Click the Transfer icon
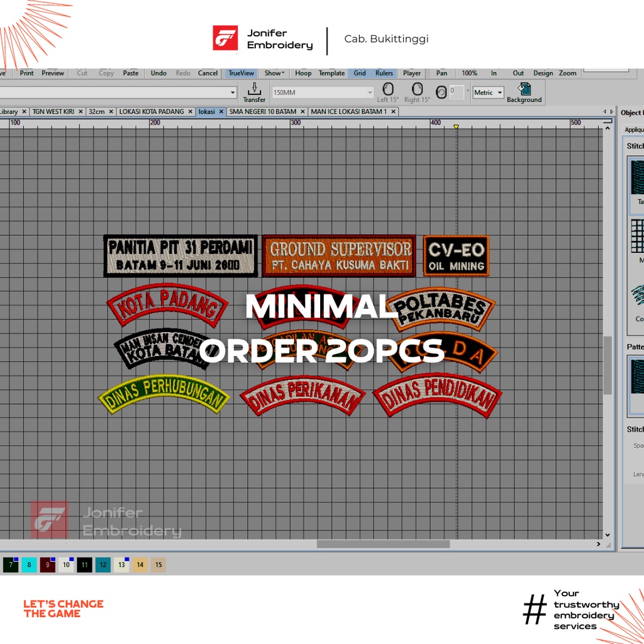Screen dimensions: 644x644 tap(254, 91)
